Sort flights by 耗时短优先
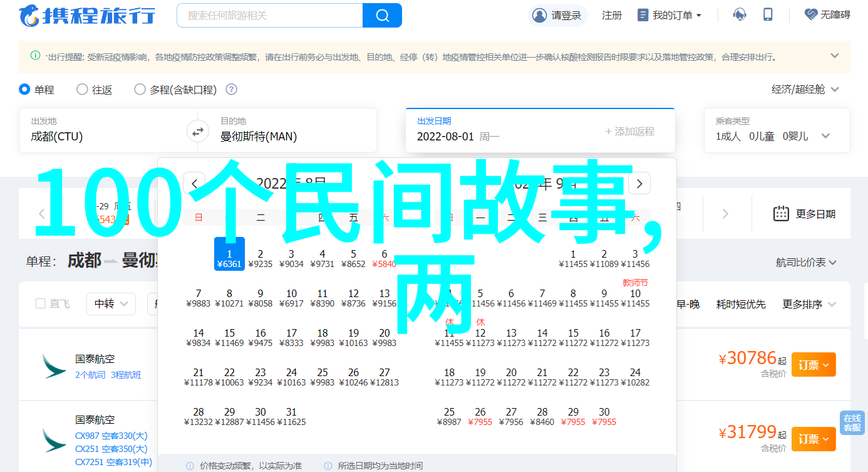The width and height of the screenshot is (868, 472). [741, 304]
